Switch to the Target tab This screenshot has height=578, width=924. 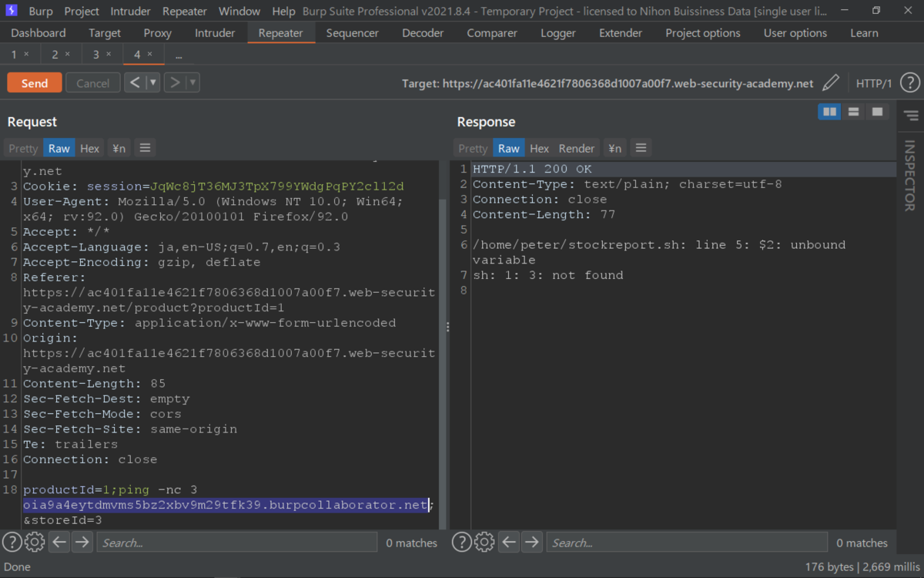click(x=105, y=33)
